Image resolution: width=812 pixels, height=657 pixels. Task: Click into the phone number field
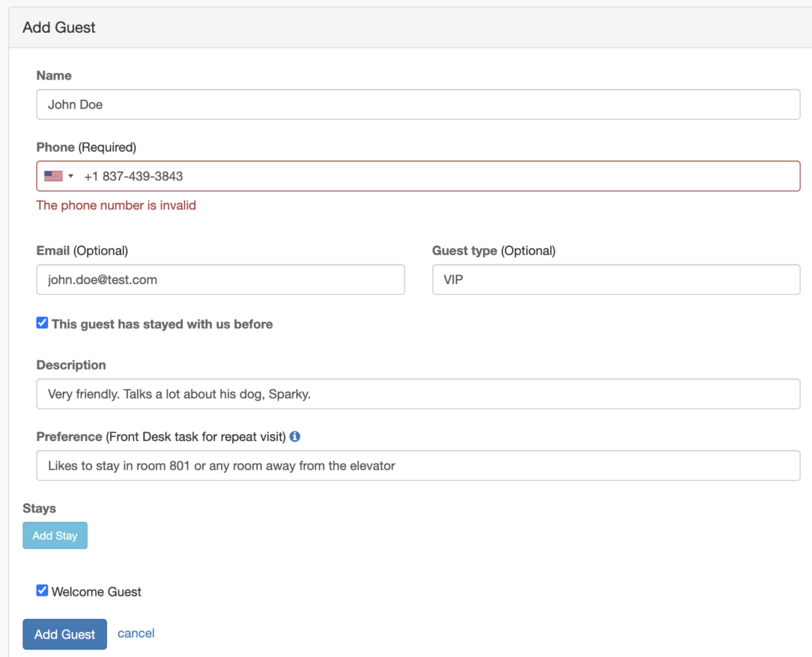(419, 176)
